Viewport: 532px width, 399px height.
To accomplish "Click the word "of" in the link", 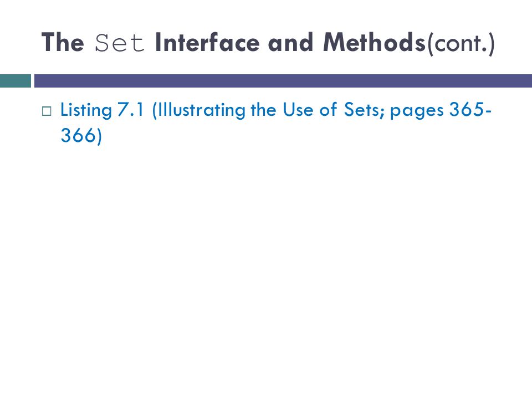I will (x=328, y=110).
